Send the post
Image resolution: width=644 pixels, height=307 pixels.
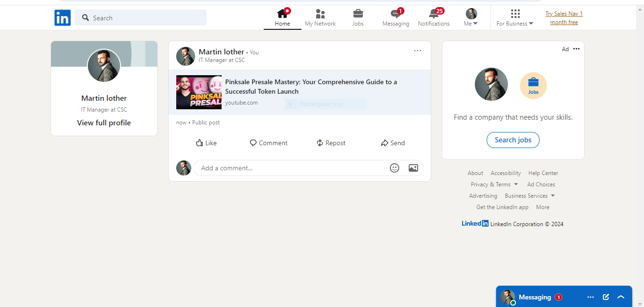click(x=393, y=143)
